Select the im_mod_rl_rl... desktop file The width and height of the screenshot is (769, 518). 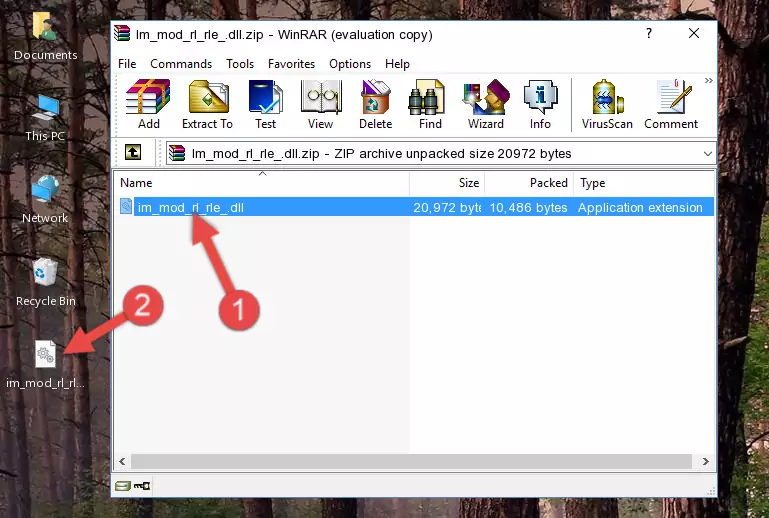click(45, 364)
